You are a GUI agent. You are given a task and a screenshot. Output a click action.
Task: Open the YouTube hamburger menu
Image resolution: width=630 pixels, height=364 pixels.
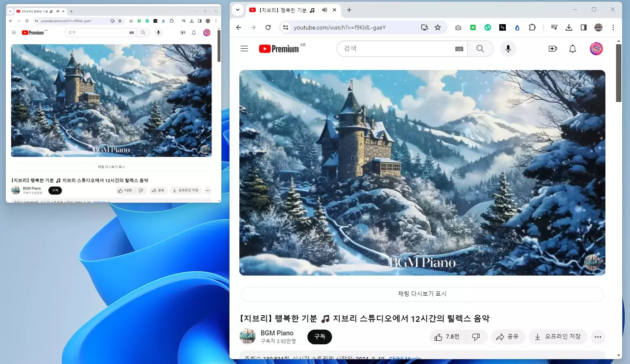(x=244, y=48)
